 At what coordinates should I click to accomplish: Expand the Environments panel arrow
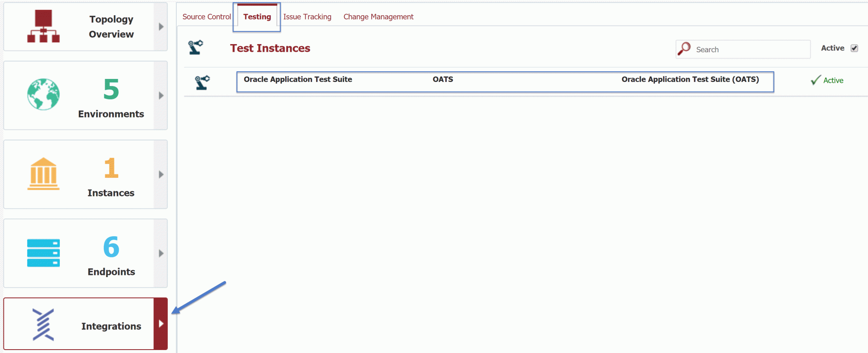(161, 95)
